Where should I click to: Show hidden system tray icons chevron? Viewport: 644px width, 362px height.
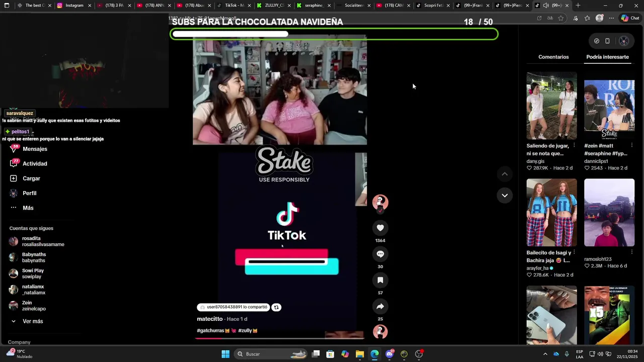(545, 354)
